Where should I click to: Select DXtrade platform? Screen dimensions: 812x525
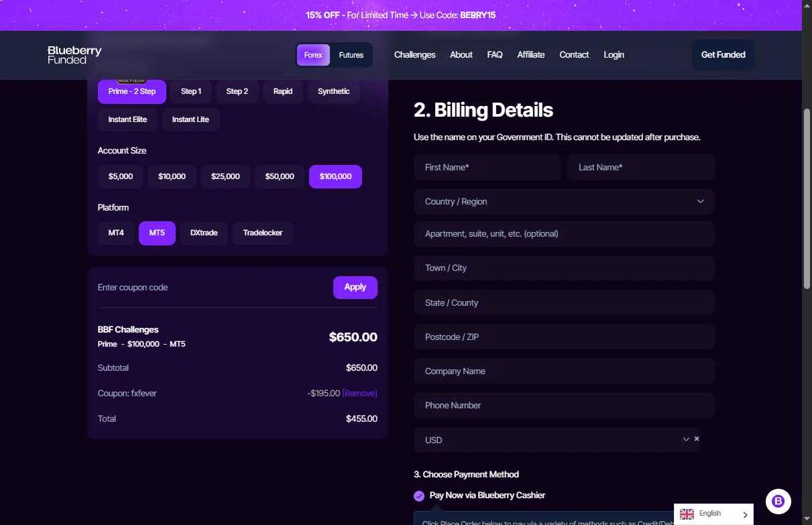tap(204, 233)
